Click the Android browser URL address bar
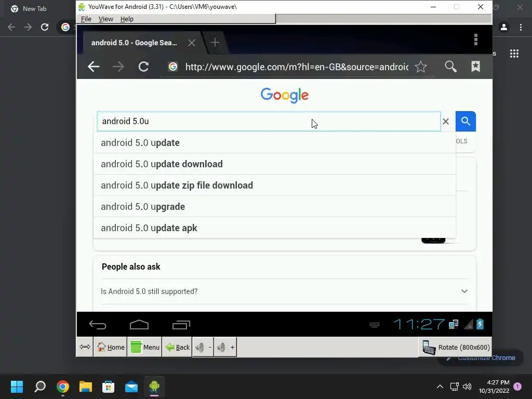The image size is (532, 399). click(297, 67)
